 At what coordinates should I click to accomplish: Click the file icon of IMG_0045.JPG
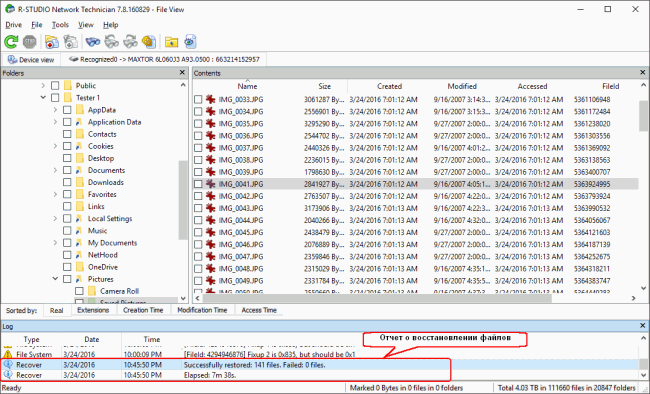click(211, 232)
